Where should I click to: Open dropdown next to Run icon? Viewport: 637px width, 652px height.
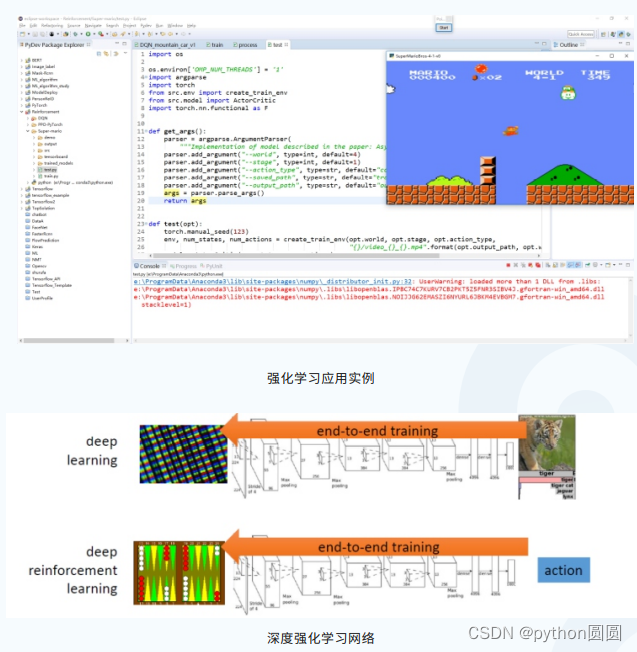[x=94, y=34]
